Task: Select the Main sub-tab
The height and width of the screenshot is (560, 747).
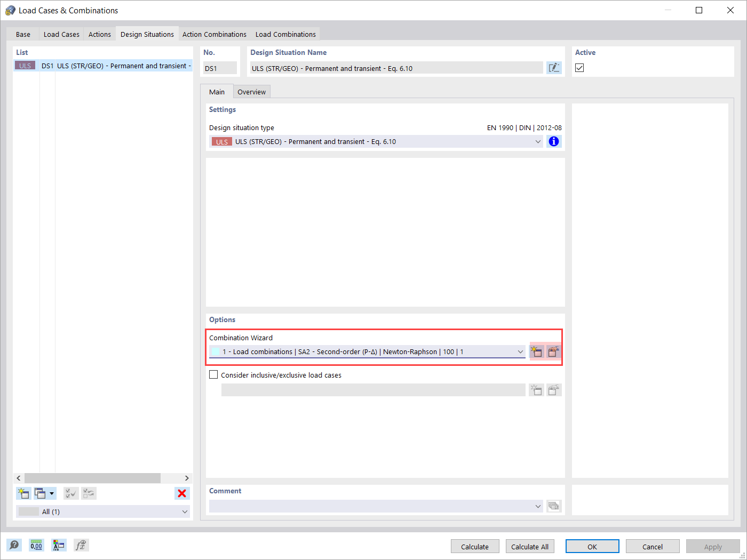Action: tap(217, 92)
